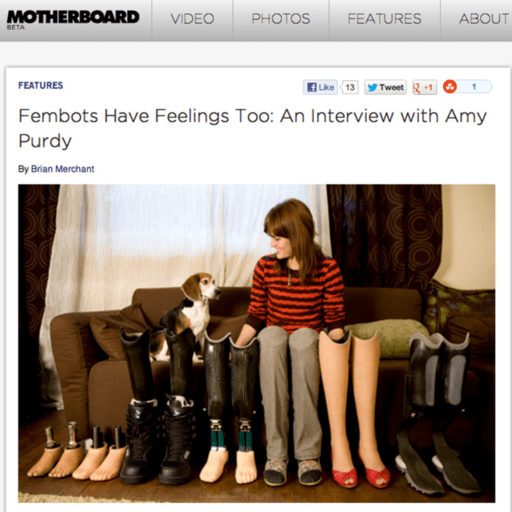Click the StumbleUpon share count
512x512 pixels.
474,87
